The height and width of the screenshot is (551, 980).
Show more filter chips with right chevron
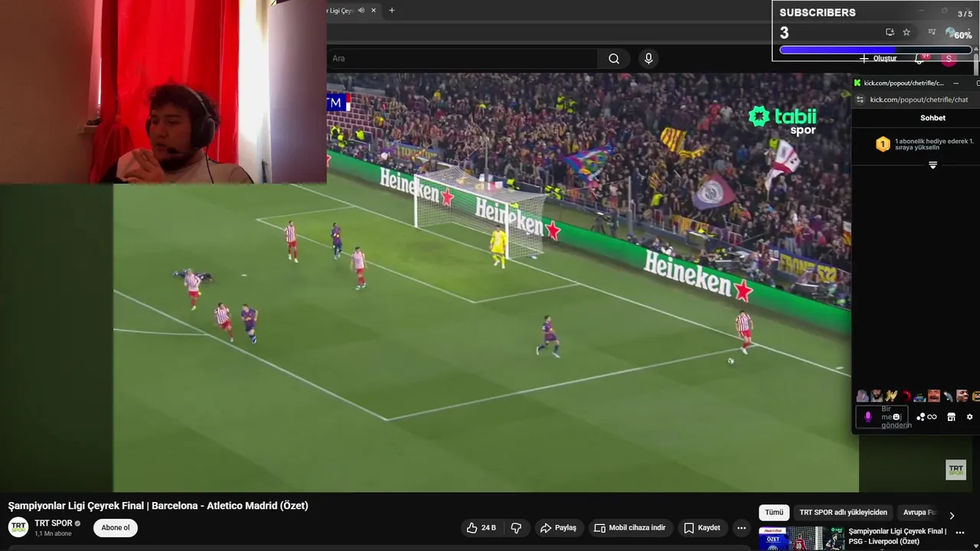[x=952, y=515]
